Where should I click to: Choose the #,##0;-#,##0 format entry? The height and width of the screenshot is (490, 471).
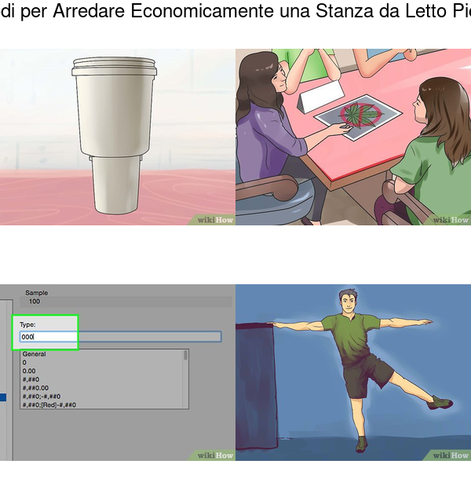(41, 396)
